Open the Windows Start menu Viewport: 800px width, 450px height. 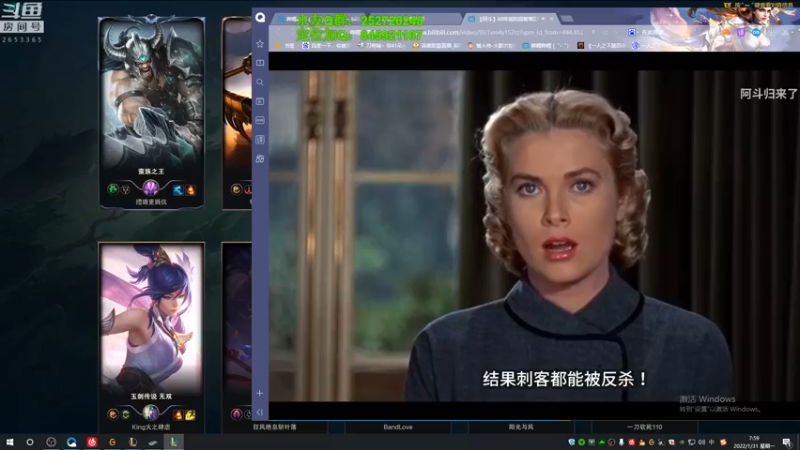(x=9, y=442)
